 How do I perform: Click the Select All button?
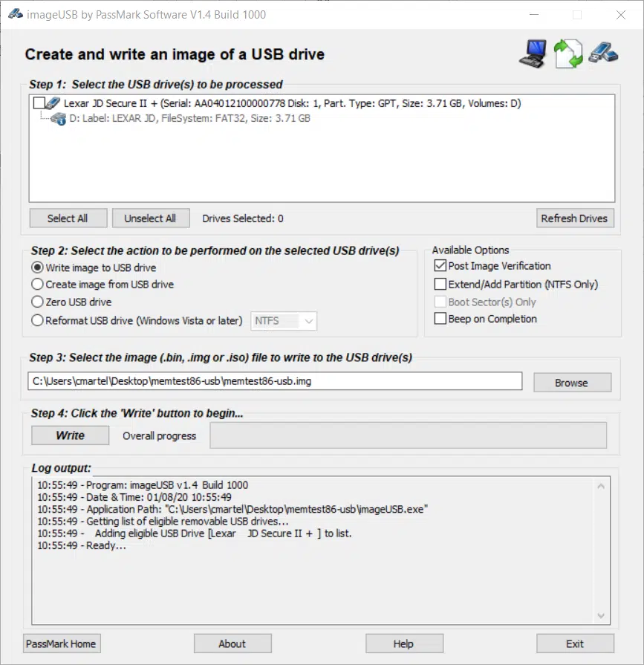(68, 218)
